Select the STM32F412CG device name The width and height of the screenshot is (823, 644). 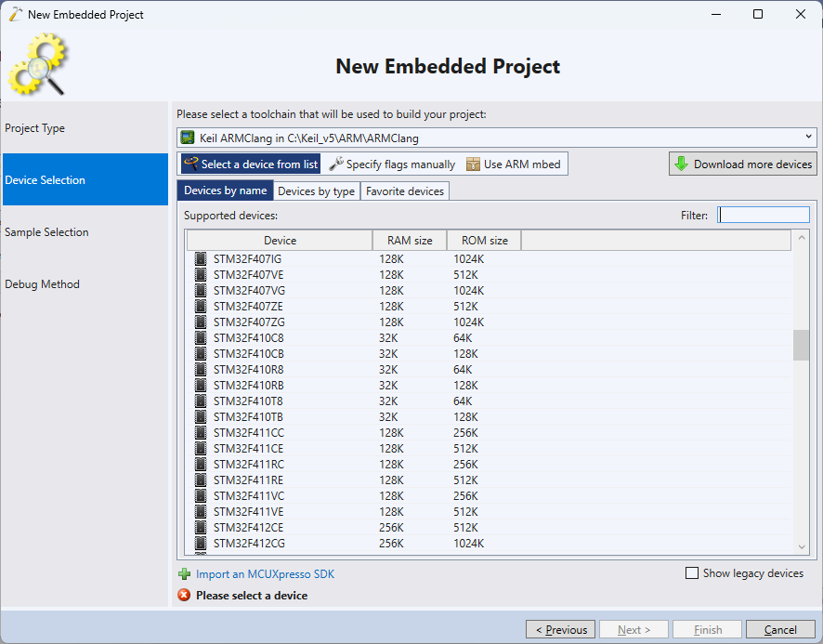click(x=249, y=543)
